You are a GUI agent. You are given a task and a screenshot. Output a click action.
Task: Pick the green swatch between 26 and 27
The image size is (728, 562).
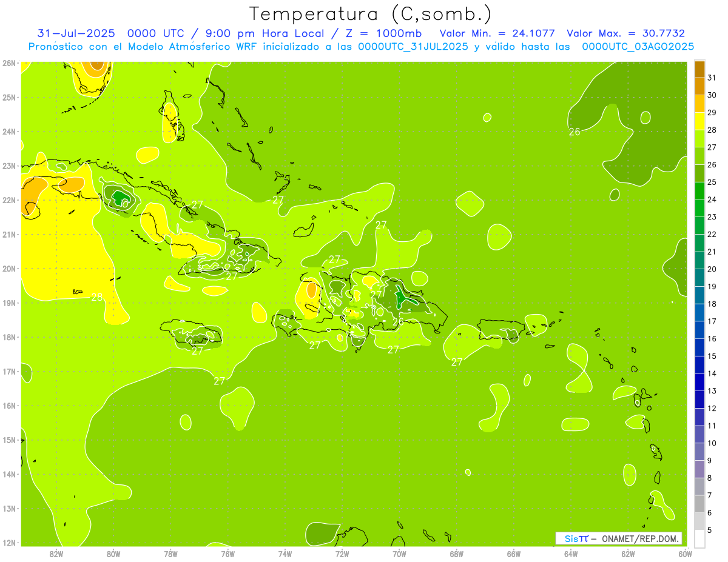[699, 156]
